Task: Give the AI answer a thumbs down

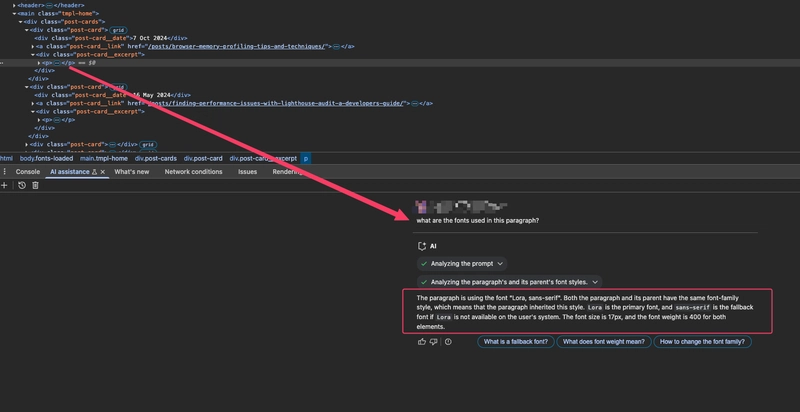Action: [x=434, y=342]
